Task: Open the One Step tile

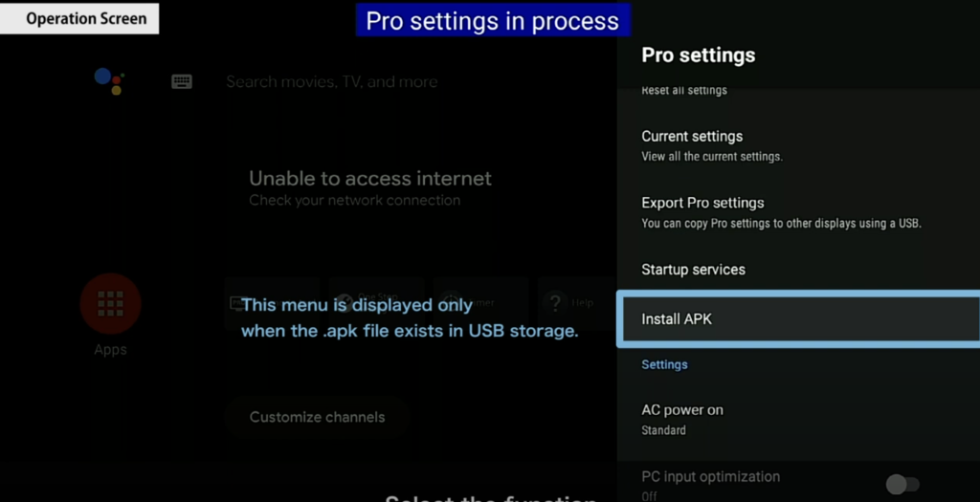Action: [376, 303]
